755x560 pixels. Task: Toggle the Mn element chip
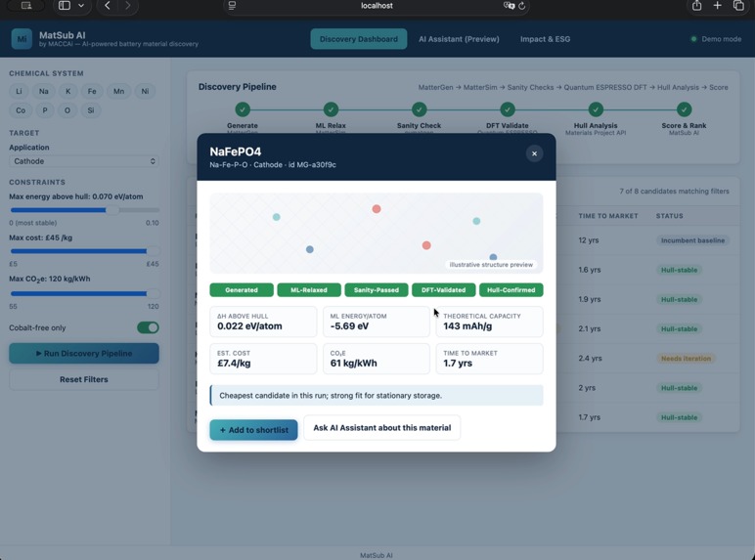tap(118, 91)
